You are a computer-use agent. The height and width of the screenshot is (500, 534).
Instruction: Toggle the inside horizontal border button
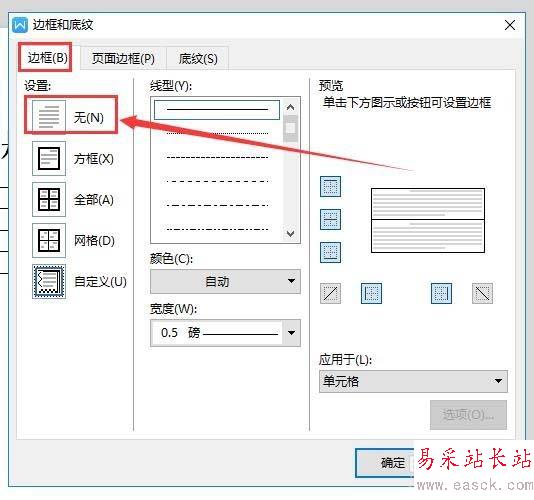pyautogui.click(x=330, y=219)
